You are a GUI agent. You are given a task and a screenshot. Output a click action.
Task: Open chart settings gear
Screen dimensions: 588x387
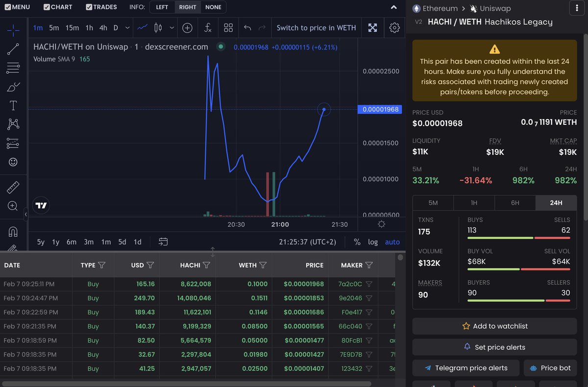(x=394, y=28)
